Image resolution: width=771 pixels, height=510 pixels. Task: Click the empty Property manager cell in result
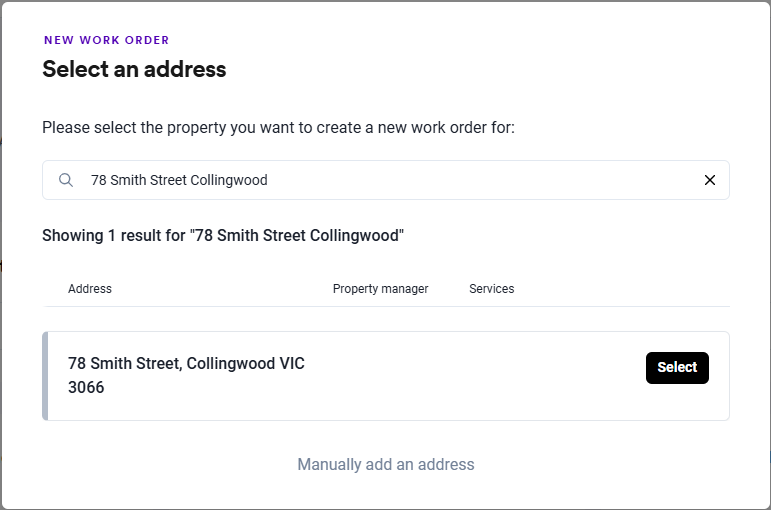click(380, 376)
